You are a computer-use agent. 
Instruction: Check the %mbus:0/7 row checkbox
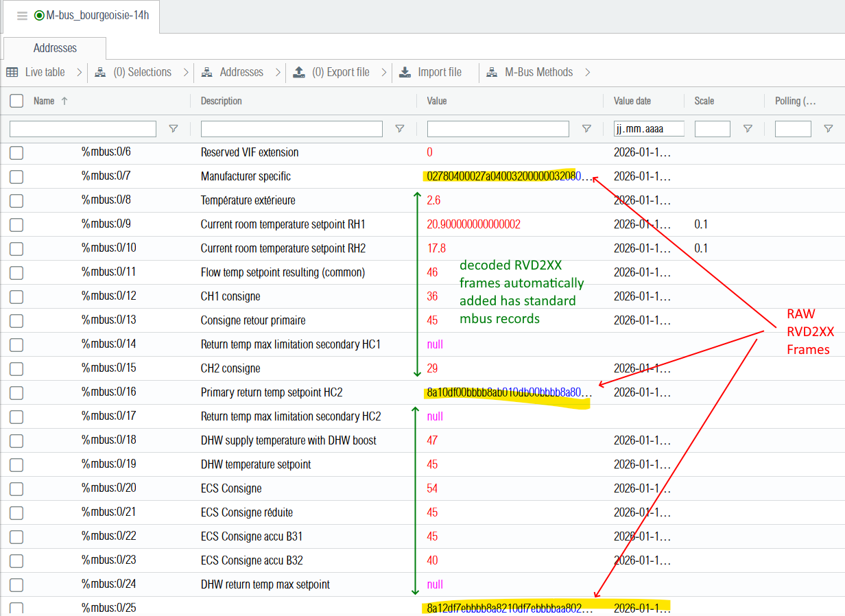pos(16,176)
